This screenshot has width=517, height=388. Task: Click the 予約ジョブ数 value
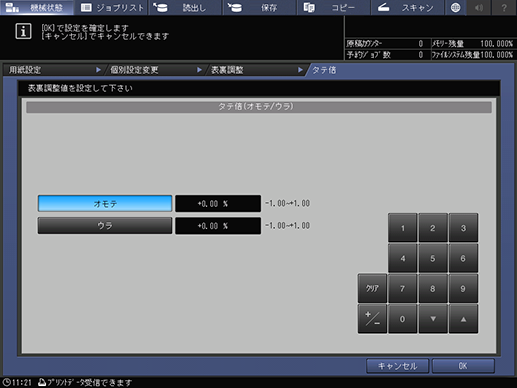pos(421,55)
